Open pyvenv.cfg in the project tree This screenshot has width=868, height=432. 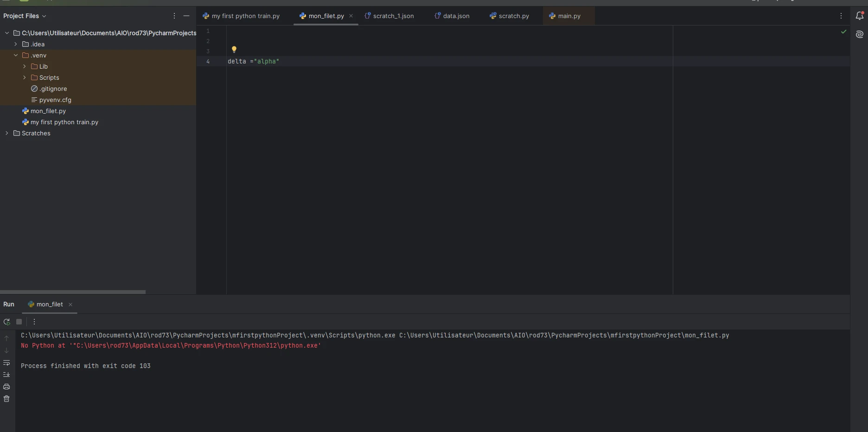point(55,100)
